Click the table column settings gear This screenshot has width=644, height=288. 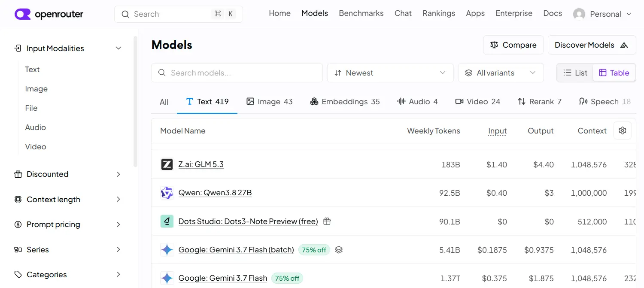point(623,130)
